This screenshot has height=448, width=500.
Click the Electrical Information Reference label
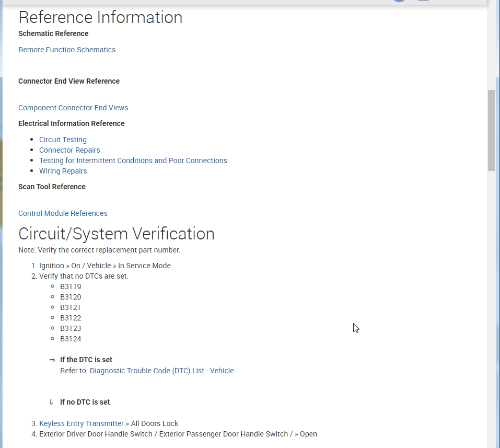(71, 123)
